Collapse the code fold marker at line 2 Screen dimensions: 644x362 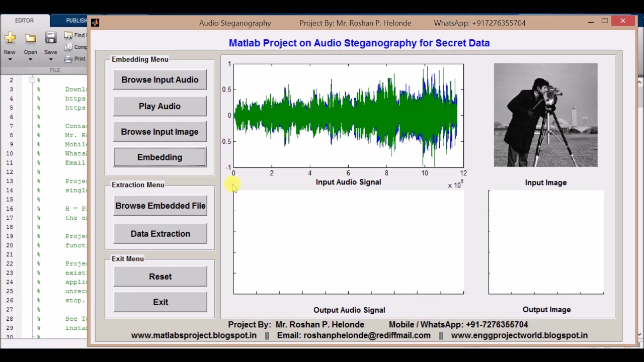point(32,80)
